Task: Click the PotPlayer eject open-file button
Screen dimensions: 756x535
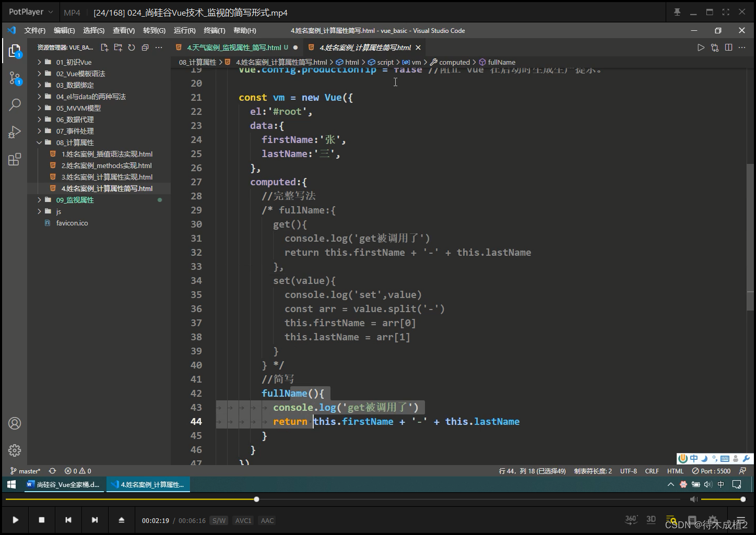Action: tap(121, 520)
